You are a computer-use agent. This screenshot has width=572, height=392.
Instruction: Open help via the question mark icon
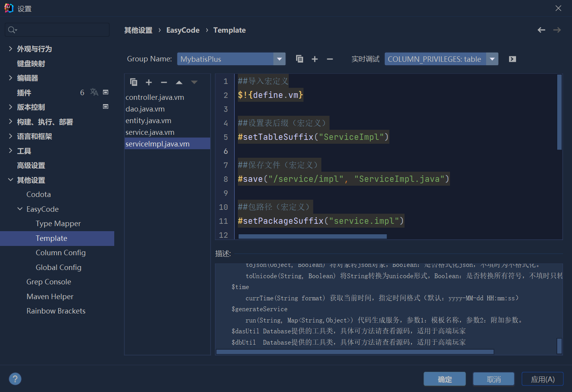(15, 379)
